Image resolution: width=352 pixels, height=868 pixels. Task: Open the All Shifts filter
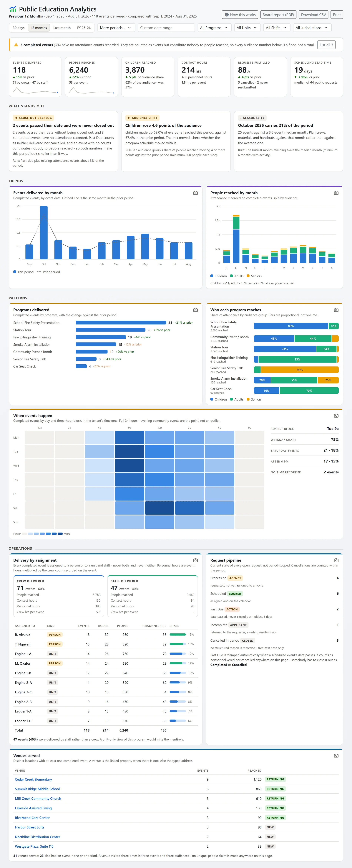coord(277,28)
